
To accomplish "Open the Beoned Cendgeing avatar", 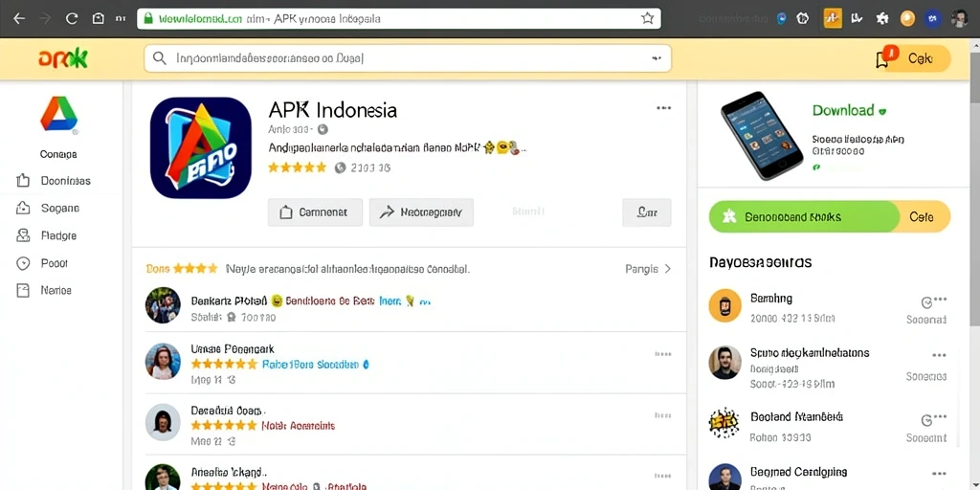I will (725, 477).
